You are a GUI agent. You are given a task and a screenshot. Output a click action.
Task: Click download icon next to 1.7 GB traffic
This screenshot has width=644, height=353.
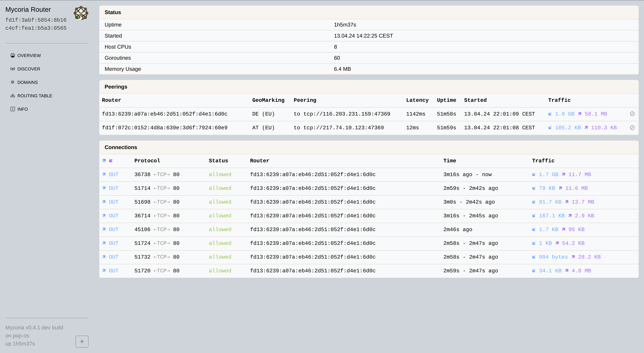pos(534,175)
